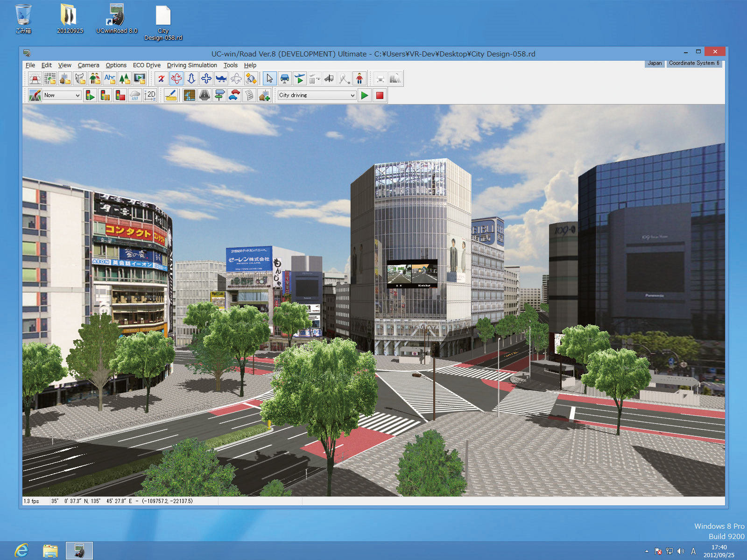747x560 pixels.
Task: Stop traffic with traffic-light stop icon
Action: point(120,95)
